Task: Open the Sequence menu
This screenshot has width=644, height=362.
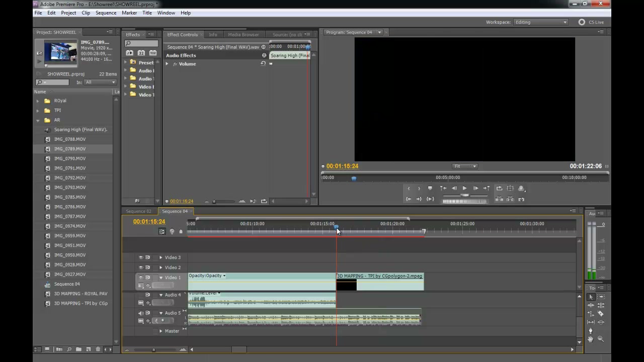Action: coord(106,13)
